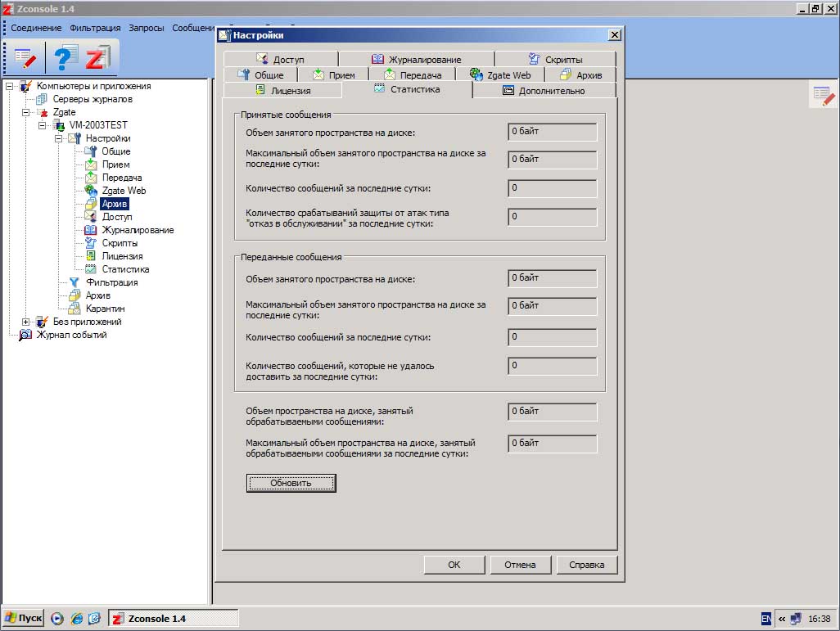Click the Отмена button

(x=520, y=565)
